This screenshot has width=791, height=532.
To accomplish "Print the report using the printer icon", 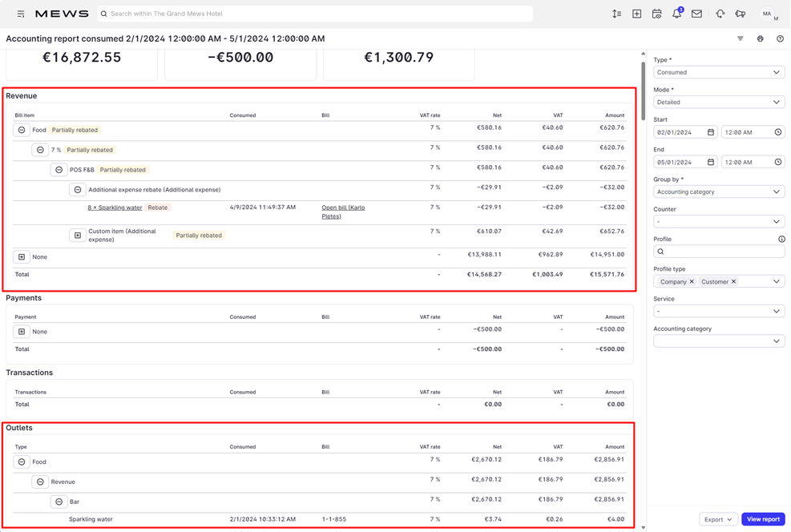I will click(760, 38).
